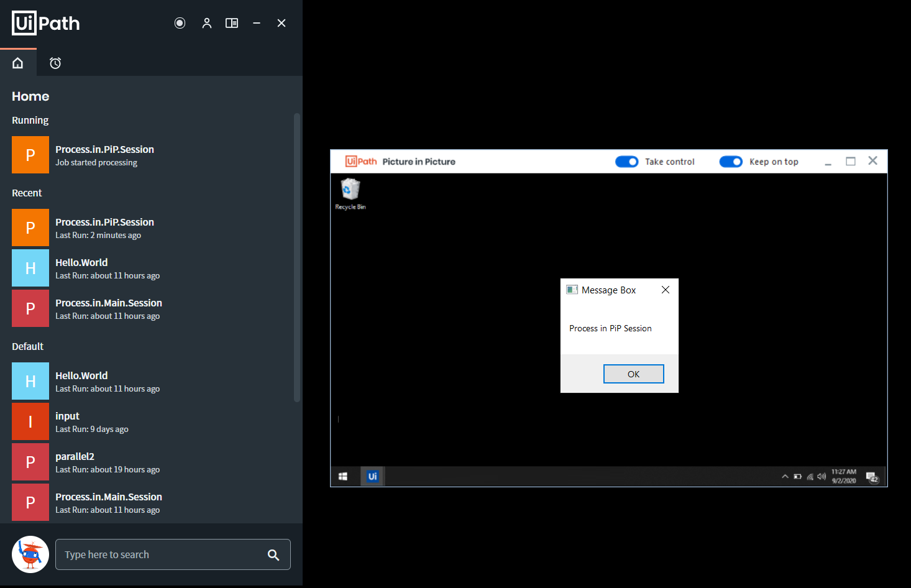Viewport: 911px width, 588px height.
Task: Click the battery tray icon in PiP
Action: 798,477
